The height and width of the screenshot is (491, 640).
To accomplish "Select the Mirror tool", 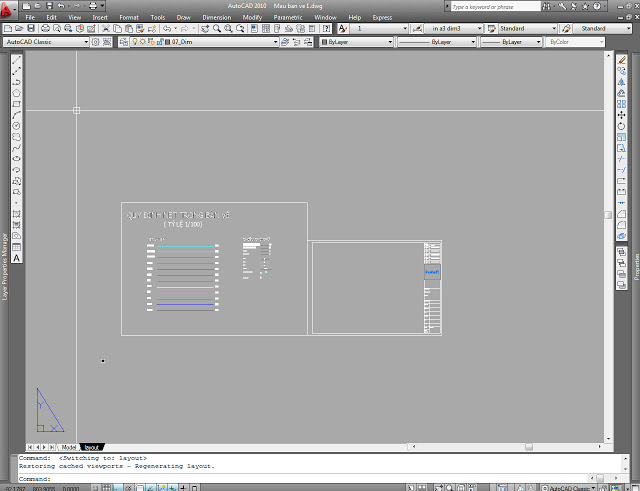I will coord(622,82).
